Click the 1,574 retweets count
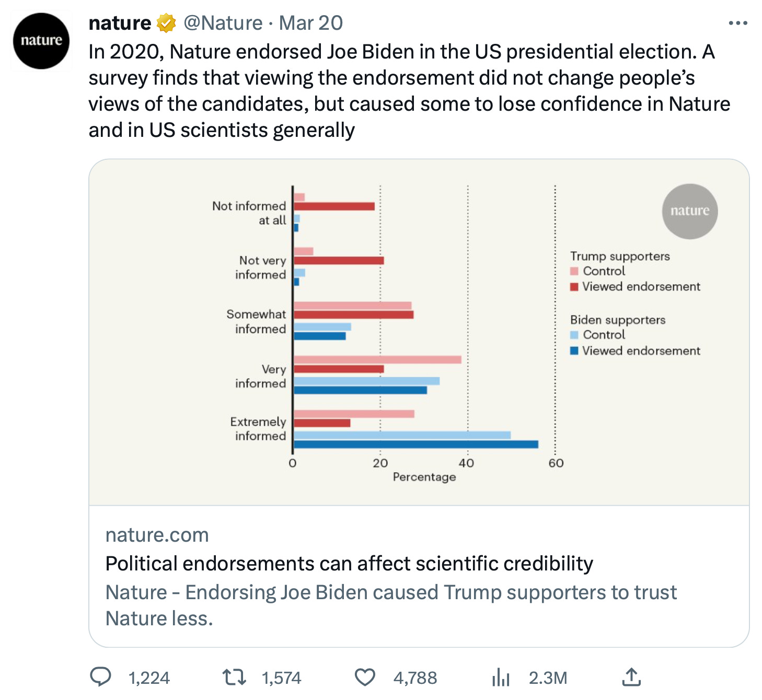This screenshot has width=762, height=700. [281, 678]
